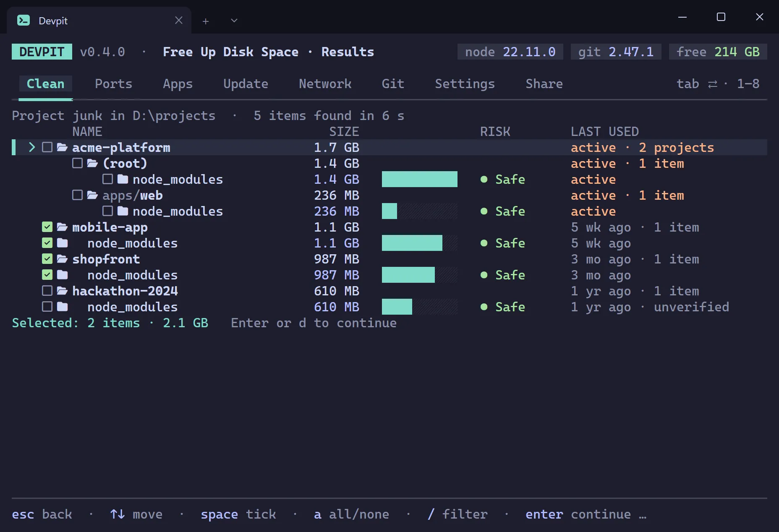Screen dimensions: 779x532
Task: Untick the mobile-app checkbox
Action: [47, 227]
